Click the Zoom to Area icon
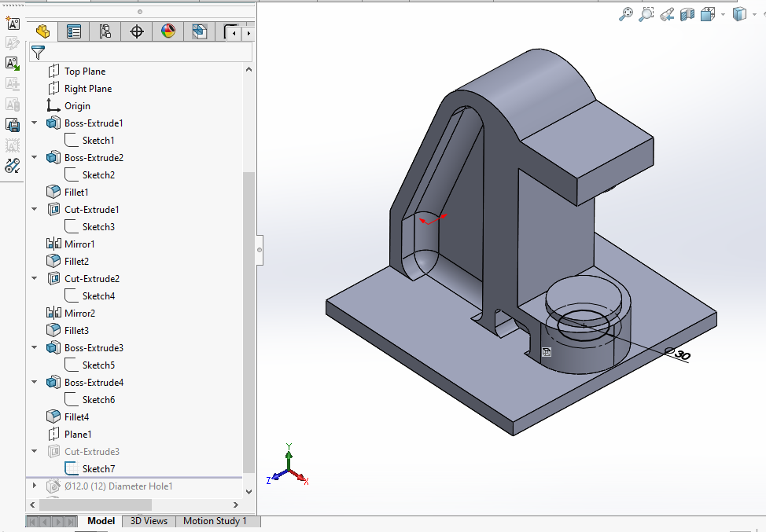Screen dimensions: 766x532 (x=646, y=14)
